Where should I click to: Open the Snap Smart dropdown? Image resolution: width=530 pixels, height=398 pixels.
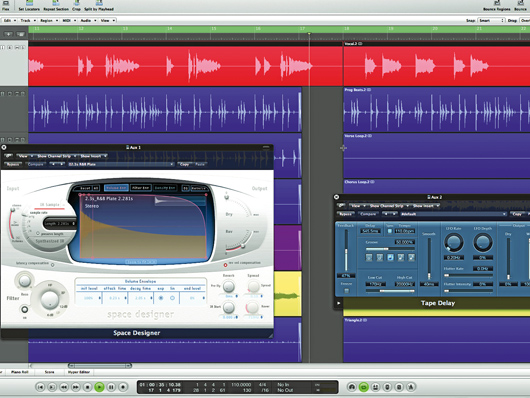492,21
